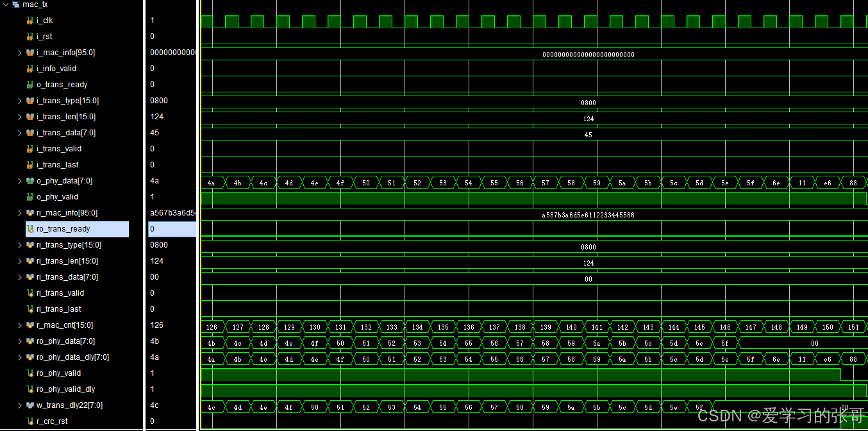Click value a567b3a6d5 of ri_mac_info column
This screenshot has width=868, height=431.
pos(172,213)
